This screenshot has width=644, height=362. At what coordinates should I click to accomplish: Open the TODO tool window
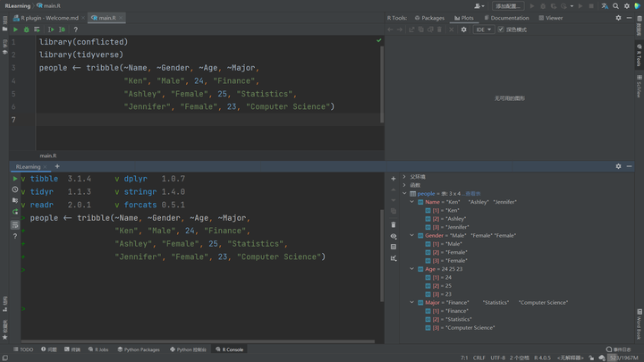coord(23,349)
